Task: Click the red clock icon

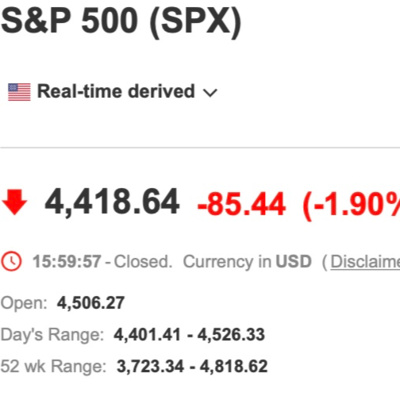Action: pyautogui.click(x=12, y=261)
